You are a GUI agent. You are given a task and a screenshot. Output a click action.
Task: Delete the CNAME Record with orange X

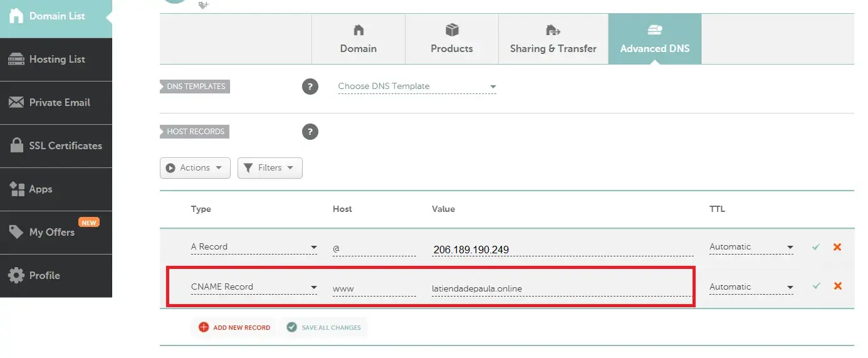837,286
